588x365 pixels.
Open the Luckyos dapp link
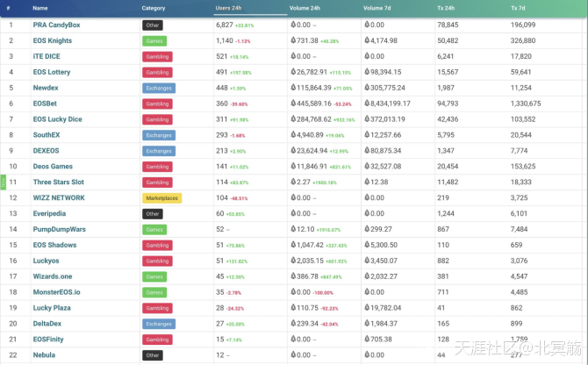coord(47,261)
